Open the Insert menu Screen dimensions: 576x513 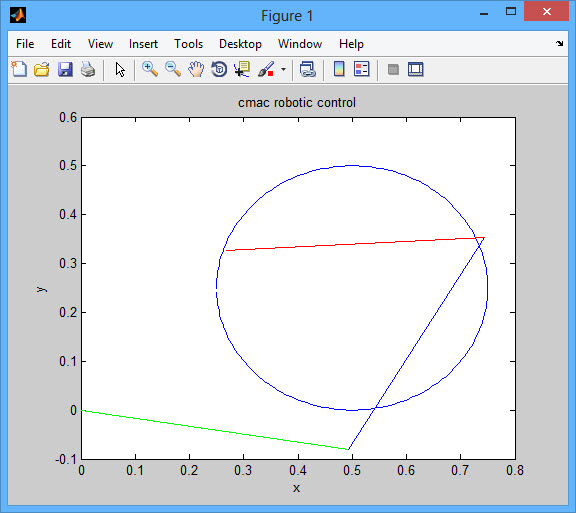[x=143, y=44]
